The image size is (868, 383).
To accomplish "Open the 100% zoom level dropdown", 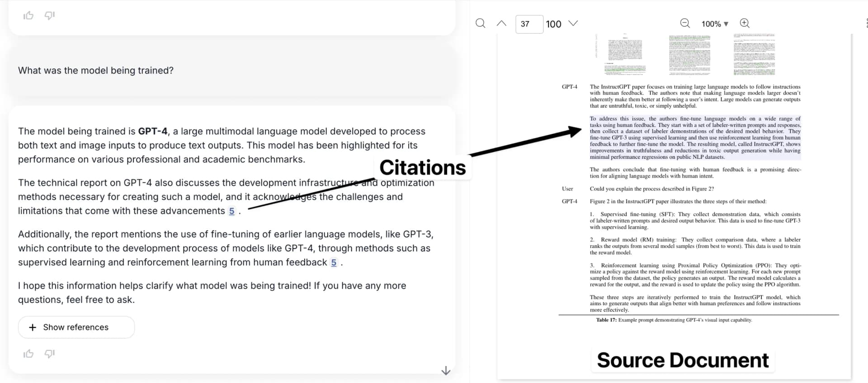I will (x=715, y=24).
